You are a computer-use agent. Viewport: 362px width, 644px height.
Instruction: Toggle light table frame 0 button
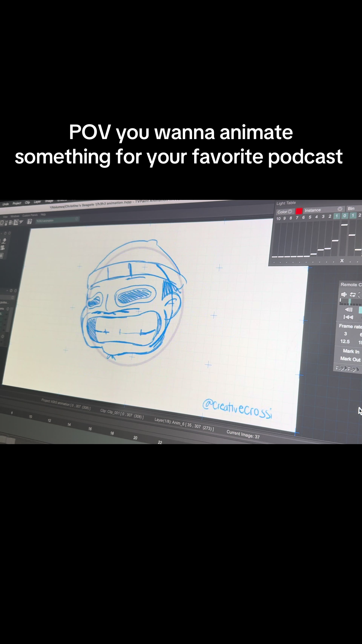click(344, 216)
